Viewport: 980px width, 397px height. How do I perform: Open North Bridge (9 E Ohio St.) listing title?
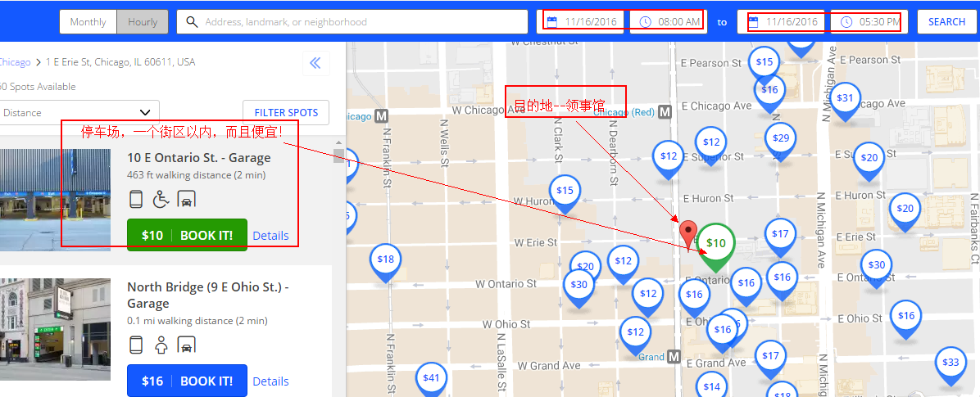point(207,295)
